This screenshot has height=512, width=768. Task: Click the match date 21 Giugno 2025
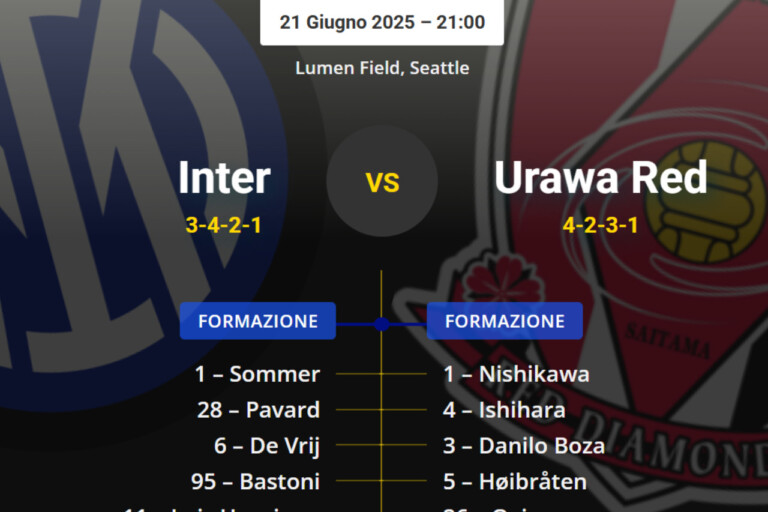tap(382, 22)
